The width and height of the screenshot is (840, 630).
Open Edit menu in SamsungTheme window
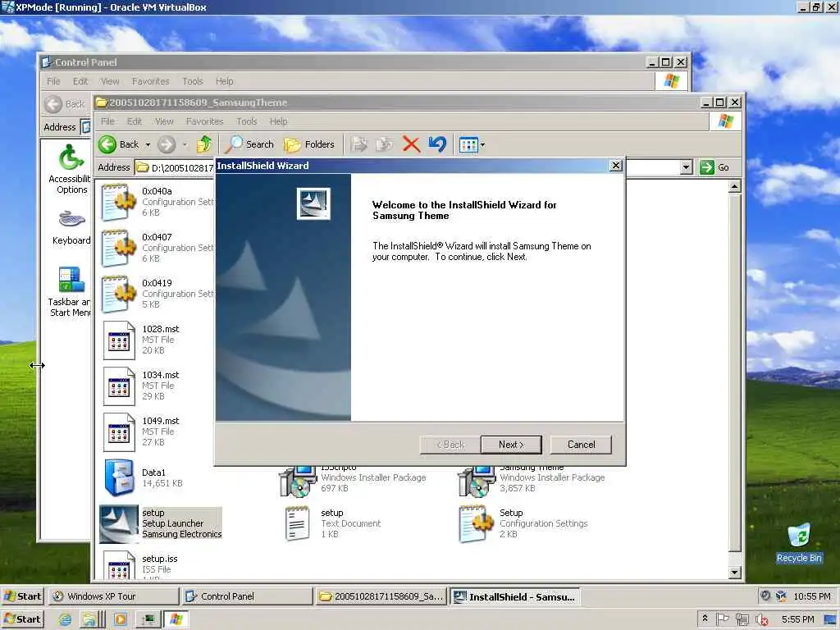pos(135,121)
